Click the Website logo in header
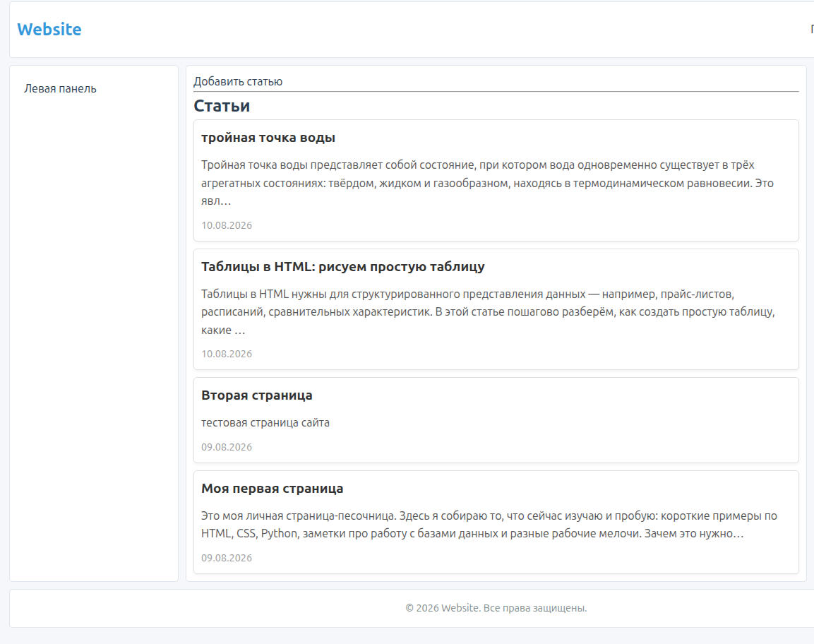The height and width of the screenshot is (644, 814). 49,30
